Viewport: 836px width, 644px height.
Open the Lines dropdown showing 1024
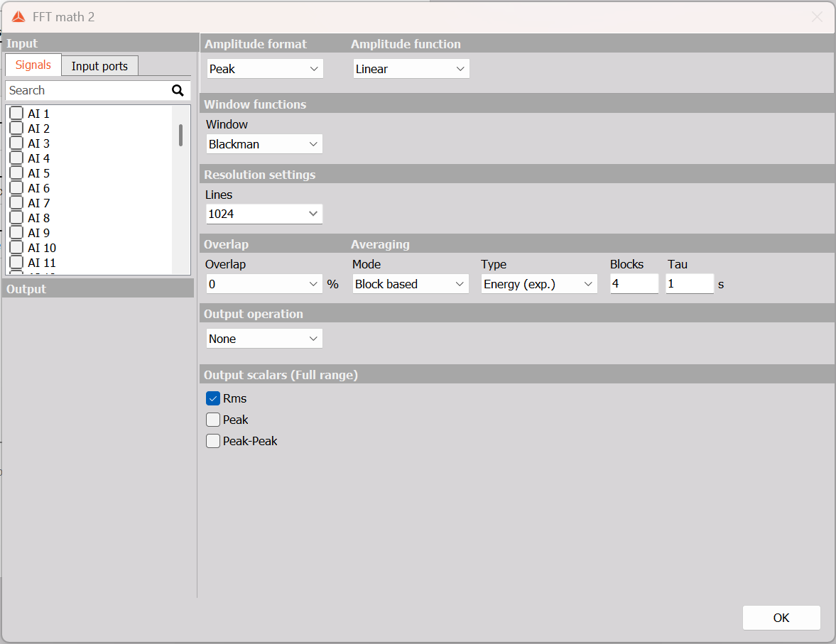[x=264, y=214]
